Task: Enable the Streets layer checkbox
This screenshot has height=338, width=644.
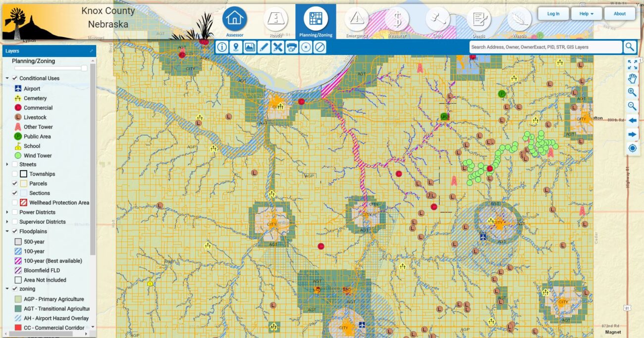Action: (15, 164)
